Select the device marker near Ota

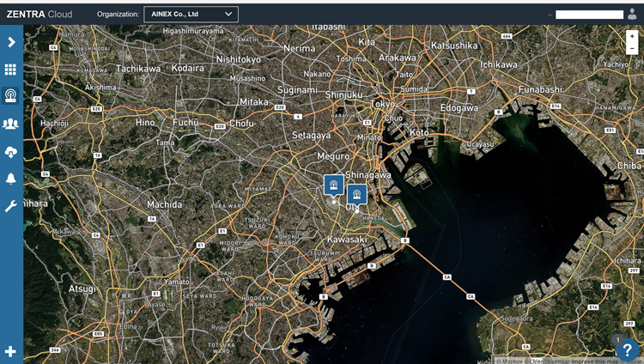(357, 195)
